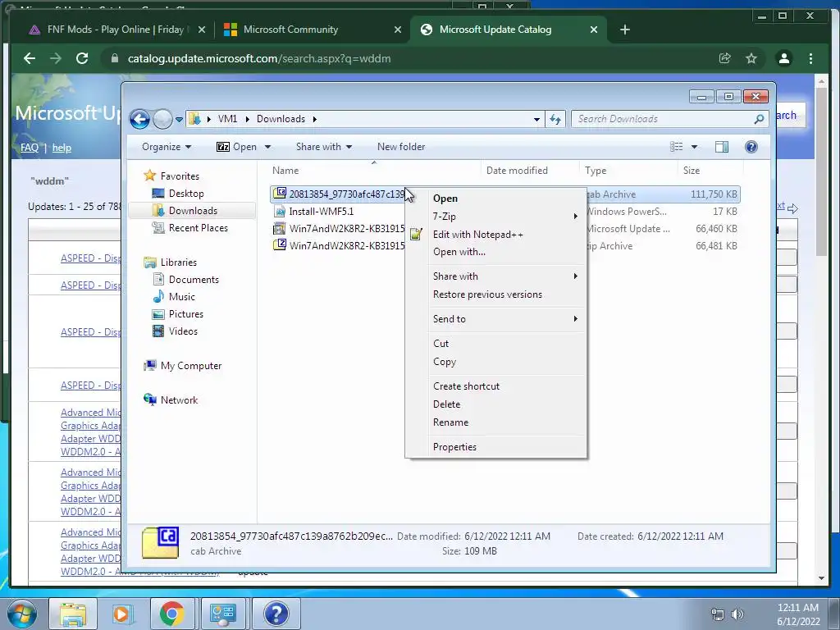
Task: Click the refresh button in address bar
Action: click(555, 120)
